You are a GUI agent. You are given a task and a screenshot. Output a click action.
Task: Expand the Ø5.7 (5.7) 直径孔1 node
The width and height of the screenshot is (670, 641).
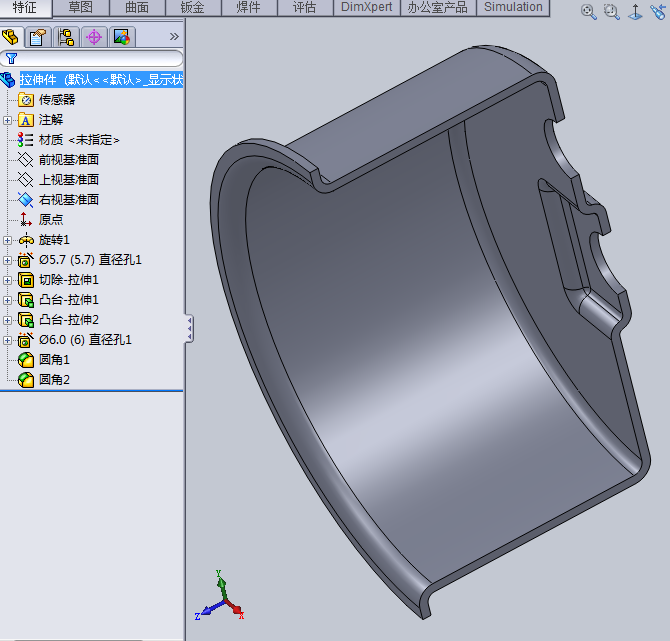[7, 260]
